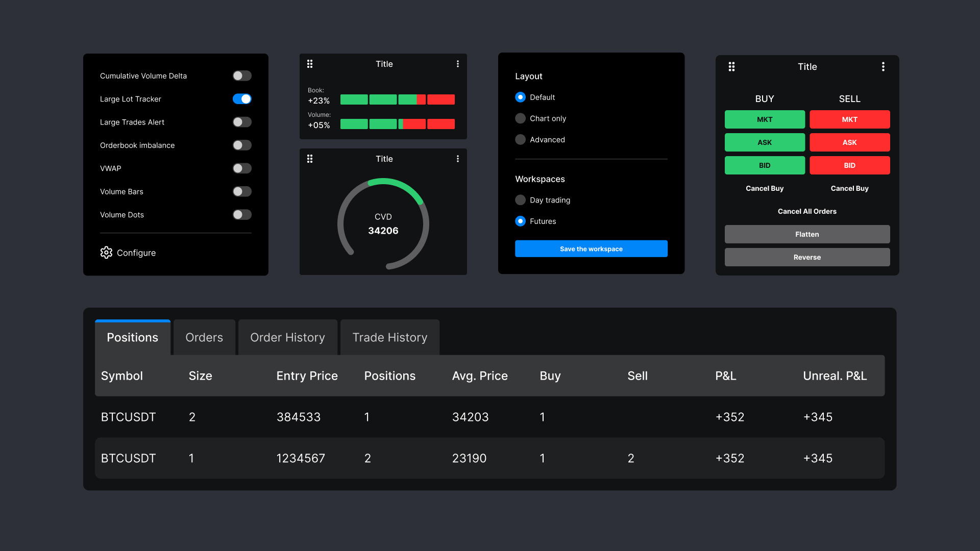Select the Chart only layout option
This screenshot has width=980, height=551.
click(520, 118)
